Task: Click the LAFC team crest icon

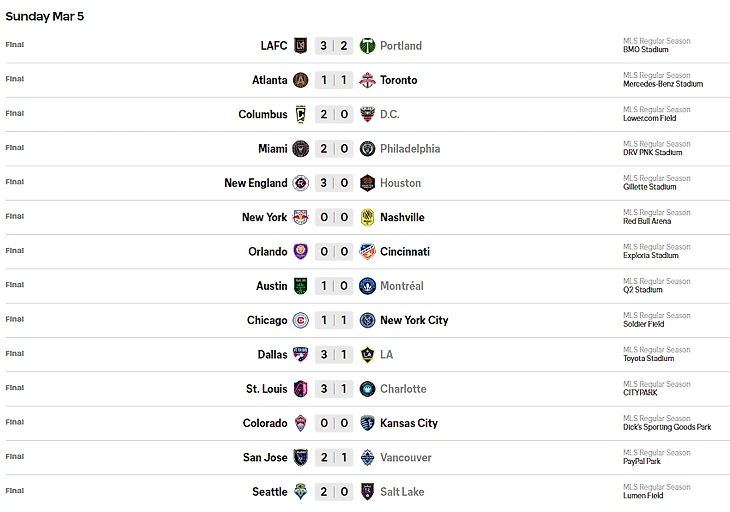Action: click(x=300, y=46)
